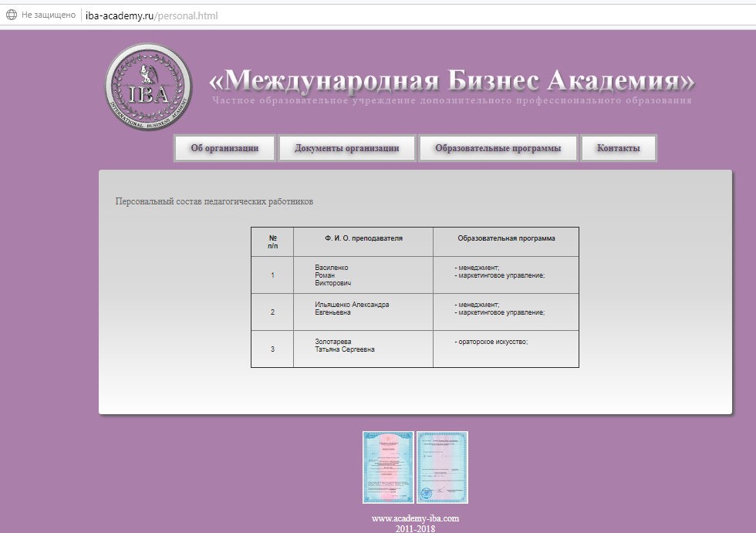The image size is (756, 533).
Task: Click row number 1 cell
Action: pos(272,275)
